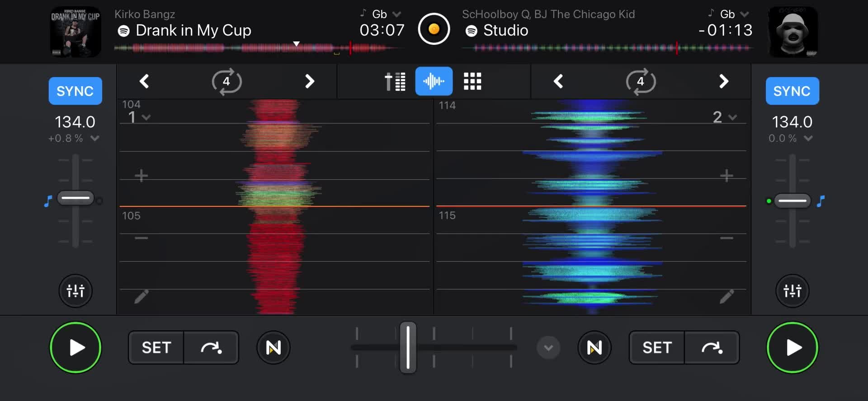Click the right deck 134.0 BPM value
The width and height of the screenshot is (868, 401).
pyautogui.click(x=792, y=122)
